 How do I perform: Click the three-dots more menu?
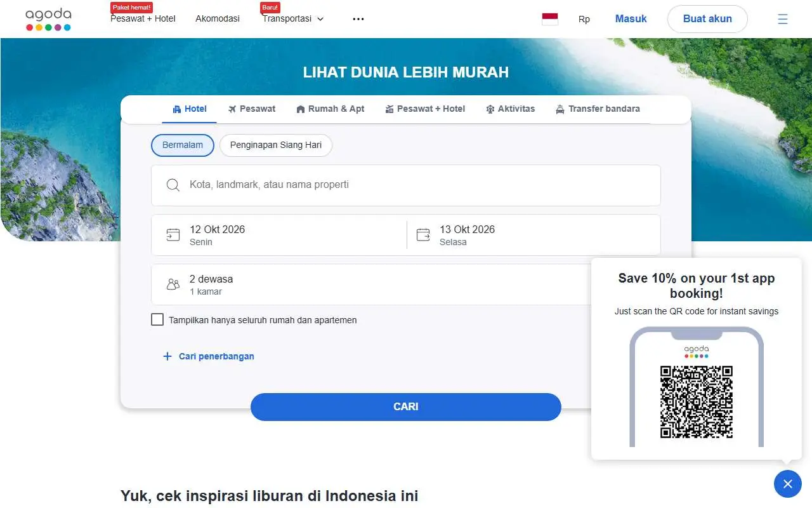click(x=358, y=19)
